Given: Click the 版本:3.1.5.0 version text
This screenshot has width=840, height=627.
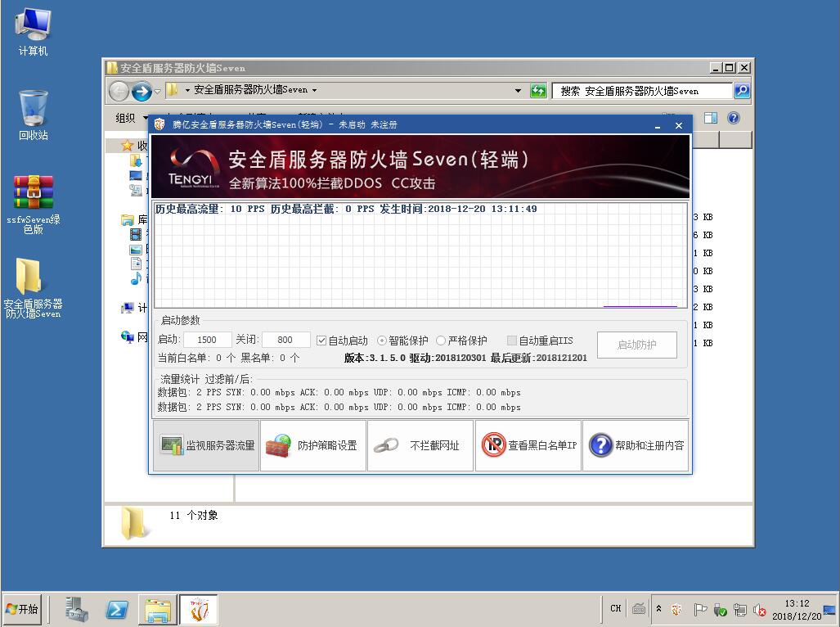Looking at the screenshot, I should pyautogui.click(x=374, y=358).
